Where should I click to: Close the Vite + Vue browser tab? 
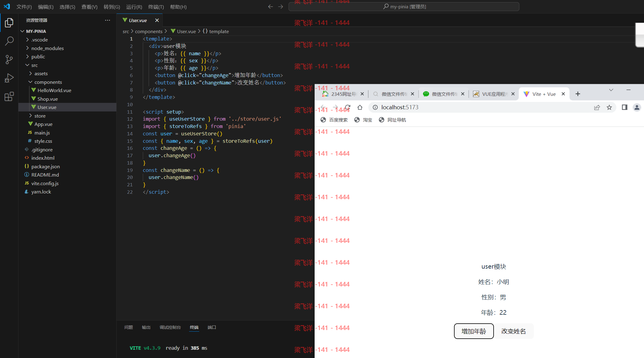[563, 94]
